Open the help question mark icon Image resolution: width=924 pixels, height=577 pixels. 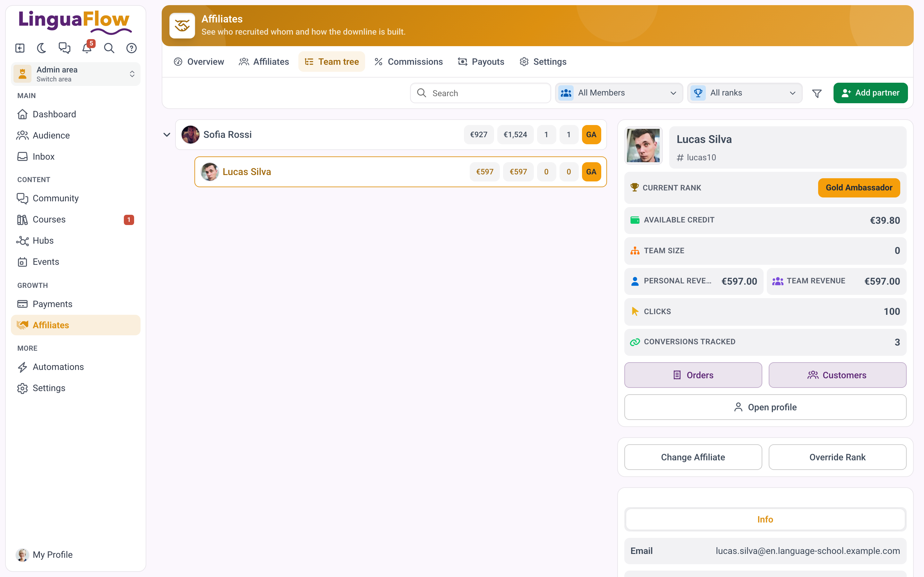pos(131,48)
